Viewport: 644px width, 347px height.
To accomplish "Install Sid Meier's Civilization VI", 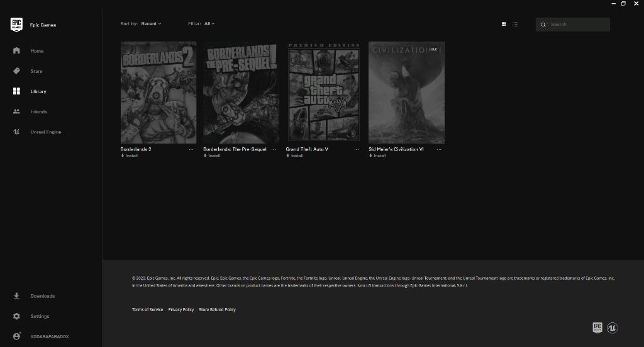I will (377, 156).
